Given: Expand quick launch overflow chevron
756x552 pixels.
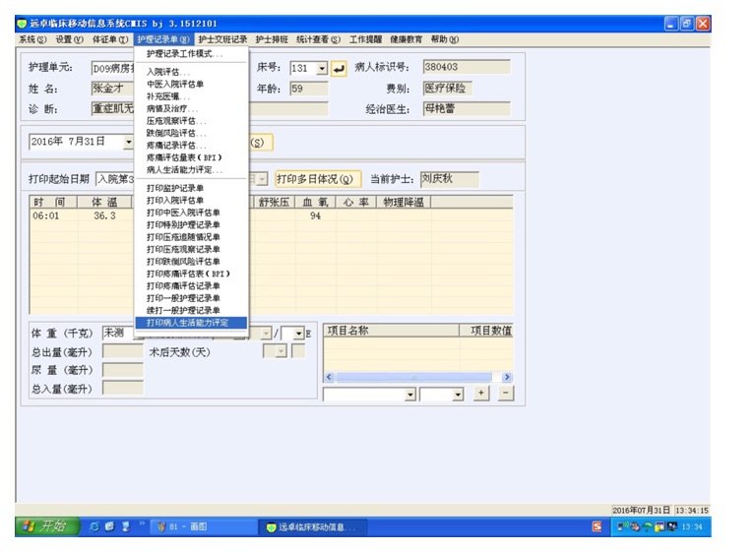Looking at the screenshot, I should pos(142,523).
